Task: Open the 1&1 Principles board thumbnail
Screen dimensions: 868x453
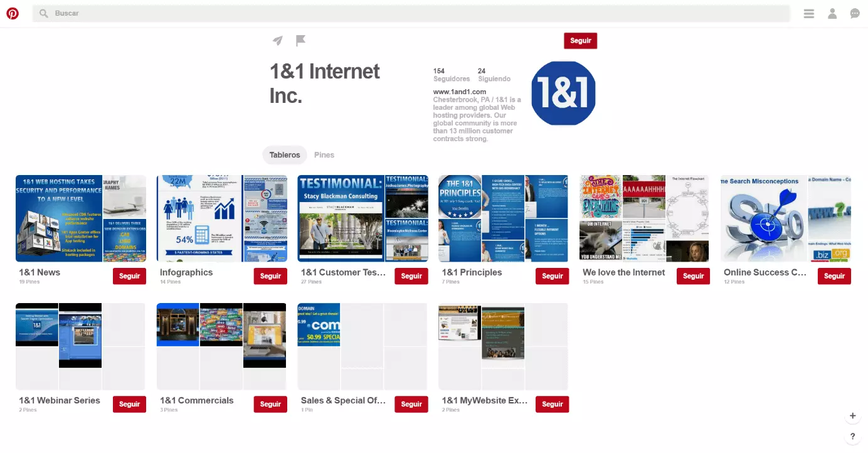Action: [504, 218]
